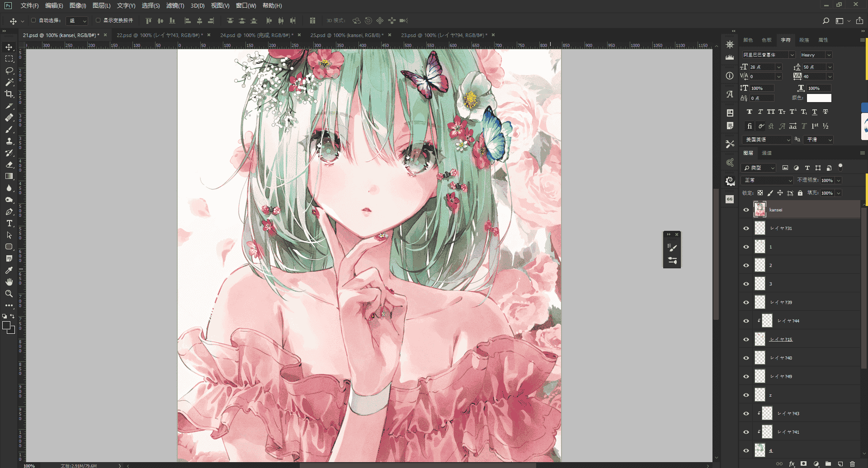Select the Horizontal Type tool
Viewport: 868px width, 468px height.
coord(9,223)
